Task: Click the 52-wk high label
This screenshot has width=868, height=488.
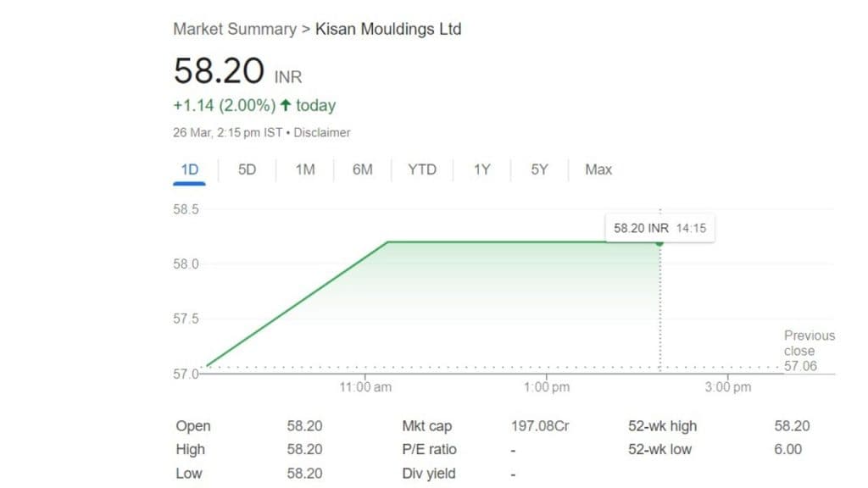Action: click(x=662, y=426)
